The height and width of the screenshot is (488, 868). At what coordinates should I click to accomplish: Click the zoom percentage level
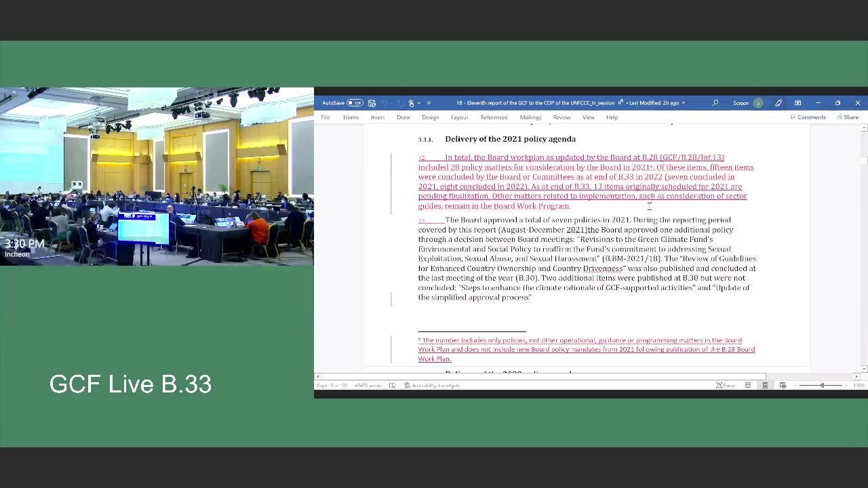[x=859, y=386]
